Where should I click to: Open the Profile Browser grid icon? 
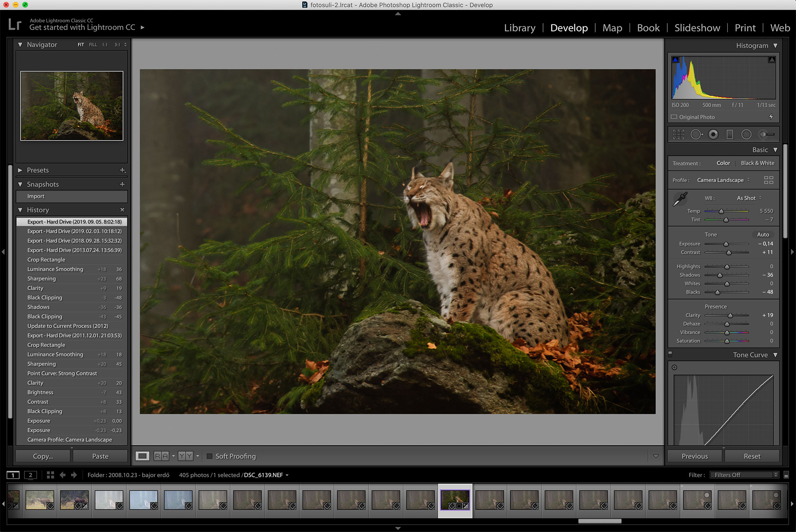[x=768, y=180]
